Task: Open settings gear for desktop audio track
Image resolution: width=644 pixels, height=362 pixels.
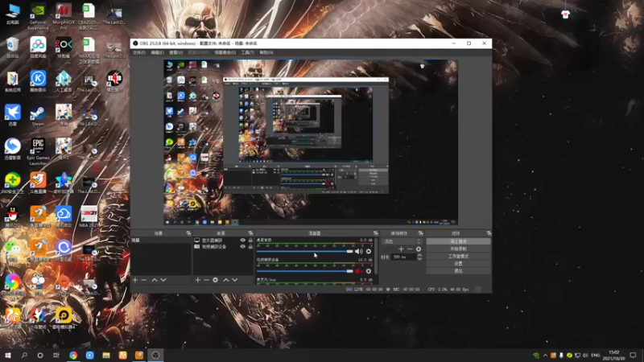Action: coord(369,251)
